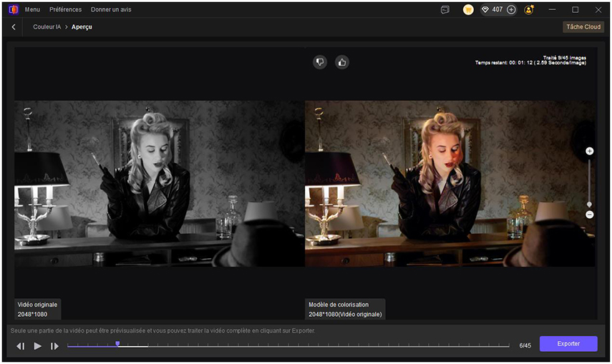Click the timeline playhead marker
Viewport: 612px width, 364px height.
pyautogui.click(x=117, y=344)
